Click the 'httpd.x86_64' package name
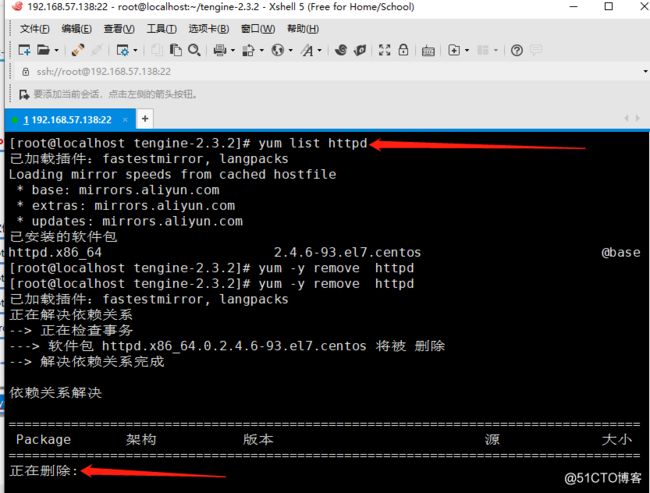This screenshot has height=493, width=650. [55, 253]
